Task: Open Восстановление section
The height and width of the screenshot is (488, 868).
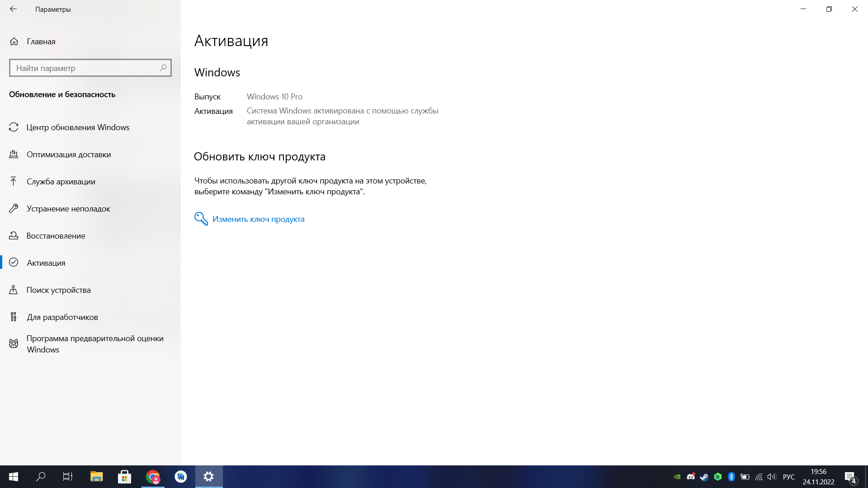Action: (90, 236)
